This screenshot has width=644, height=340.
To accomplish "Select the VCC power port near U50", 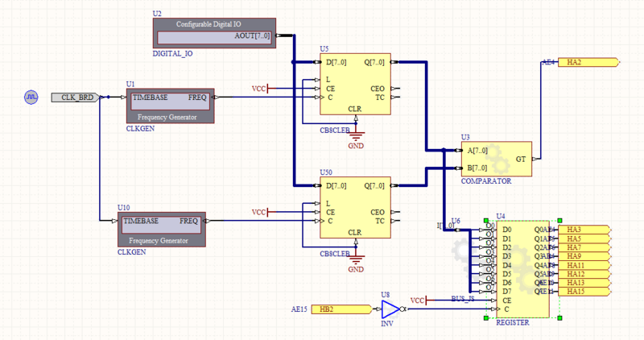I will 262,212.
